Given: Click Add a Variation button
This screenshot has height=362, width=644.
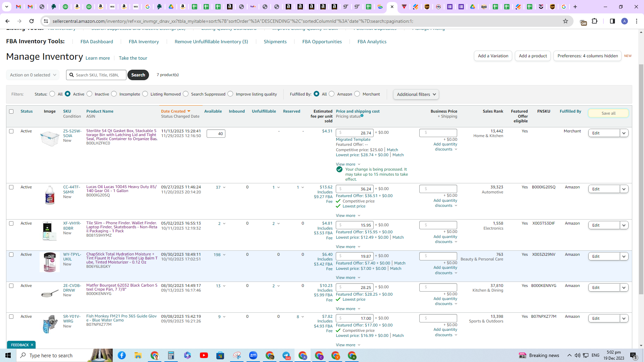Looking at the screenshot, I should pos(493,56).
